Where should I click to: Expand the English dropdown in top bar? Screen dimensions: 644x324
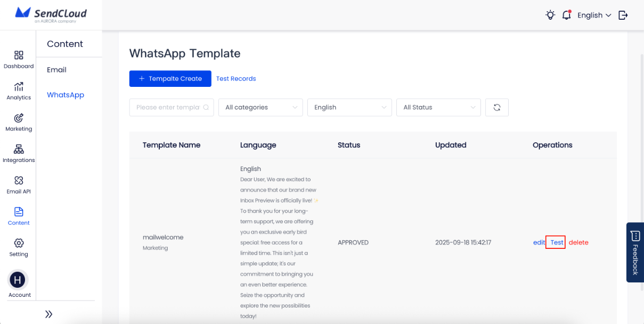pos(593,15)
